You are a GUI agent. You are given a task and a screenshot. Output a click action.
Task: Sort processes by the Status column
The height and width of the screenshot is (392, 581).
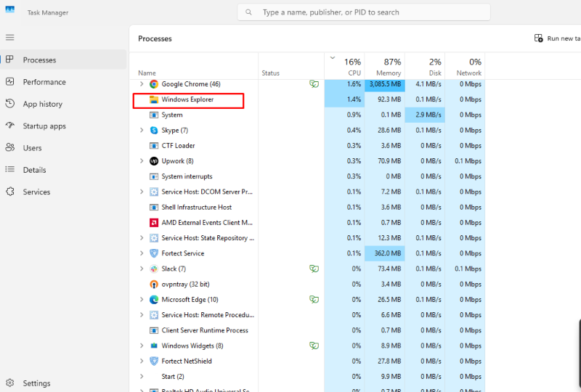[291, 66]
